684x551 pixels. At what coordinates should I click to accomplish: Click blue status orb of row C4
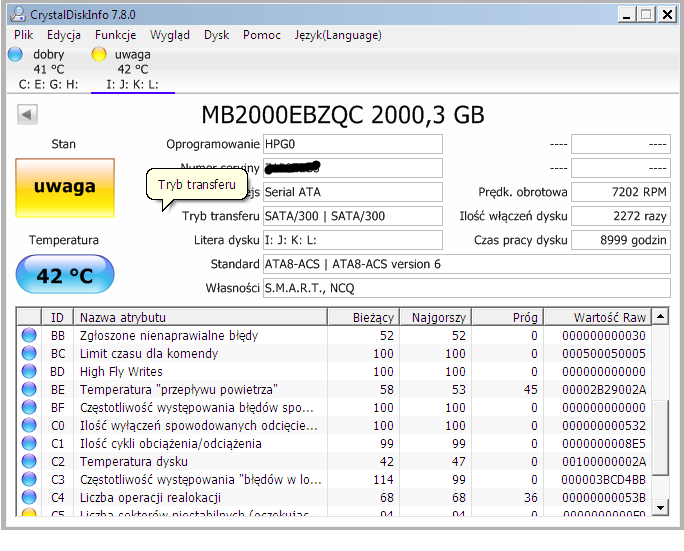(x=29, y=497)
